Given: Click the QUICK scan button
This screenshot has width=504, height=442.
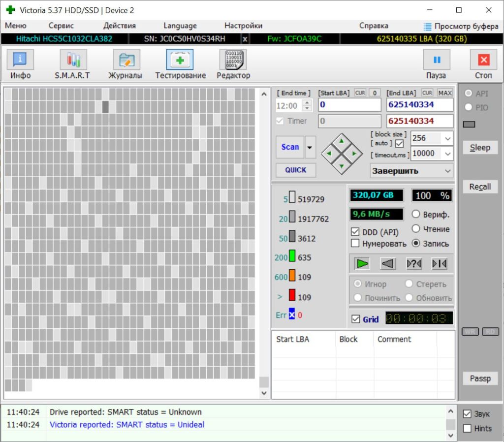Looking at the screenshot, I should 296,170.
